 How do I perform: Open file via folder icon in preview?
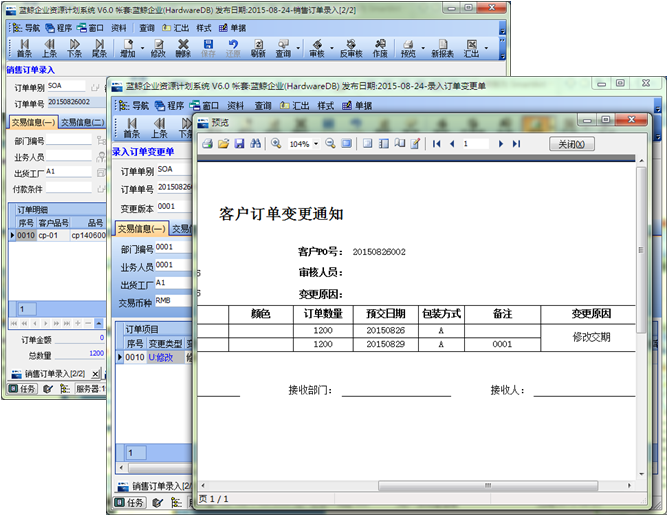[x=223, y=144]
